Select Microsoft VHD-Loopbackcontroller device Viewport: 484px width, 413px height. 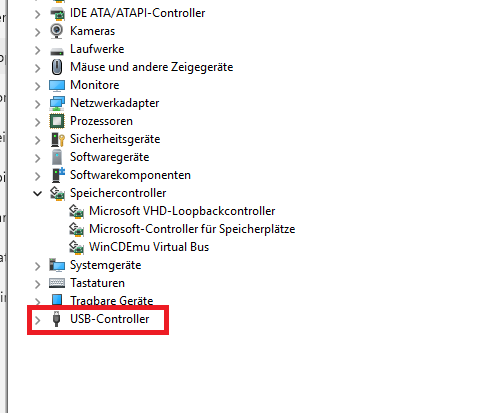[x=182, y=211]
